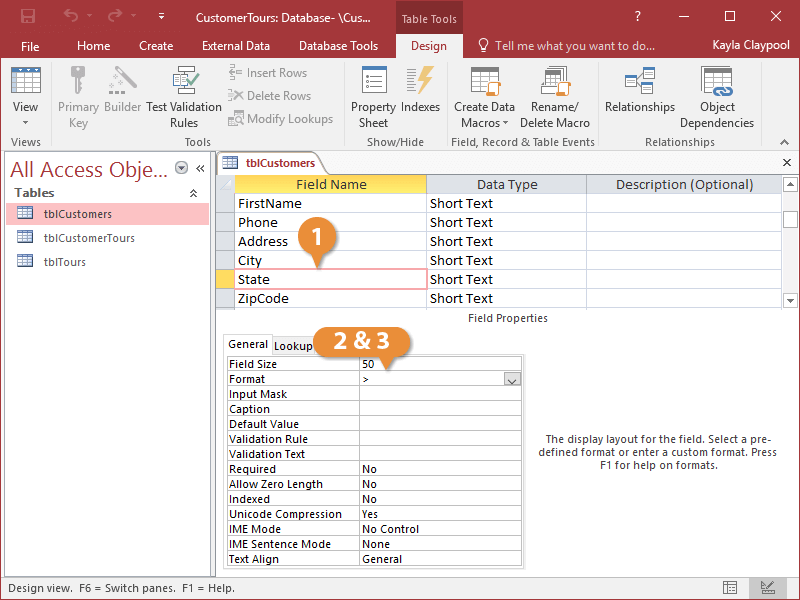Image resolution: width=800 pixels, height=600 pixels.
Task: Click scroll up arrow of field grid
Action: pos(790,184)
